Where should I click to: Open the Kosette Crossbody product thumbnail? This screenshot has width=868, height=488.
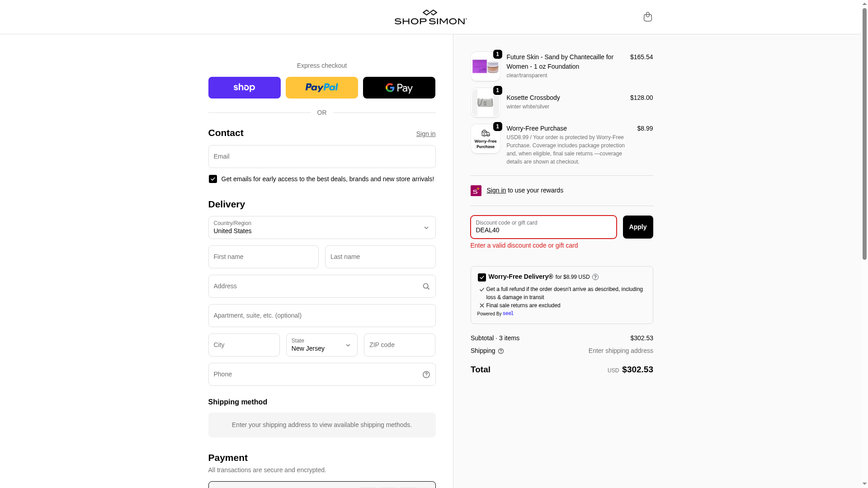click(x=486, y=103)
